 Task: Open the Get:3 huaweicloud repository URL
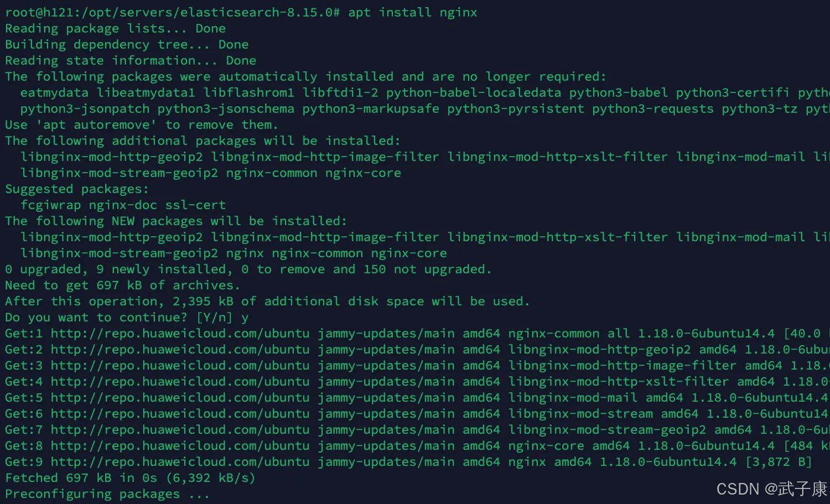tap(180, 366)
